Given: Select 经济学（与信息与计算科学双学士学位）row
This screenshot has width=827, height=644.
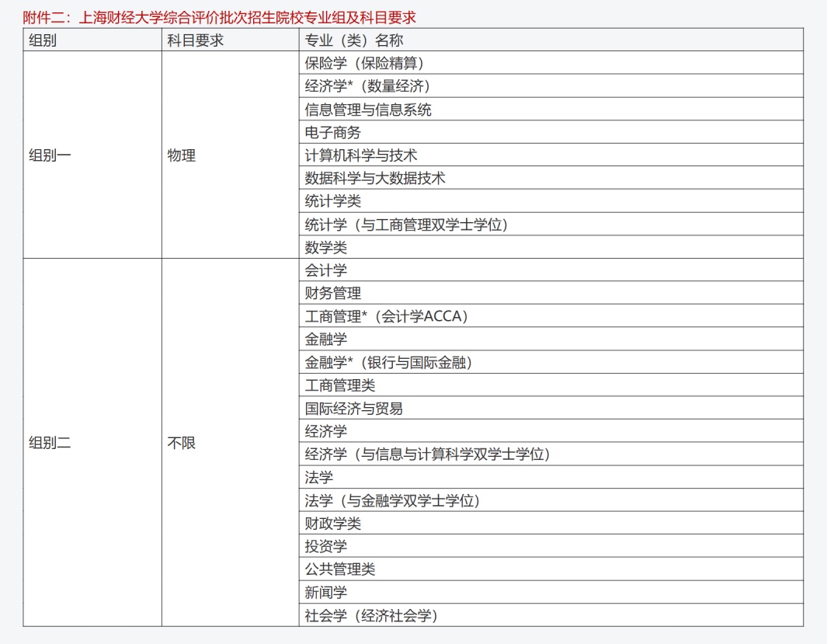Looking at the screenshot, I should pyautogui.click(x=551, y=454).
